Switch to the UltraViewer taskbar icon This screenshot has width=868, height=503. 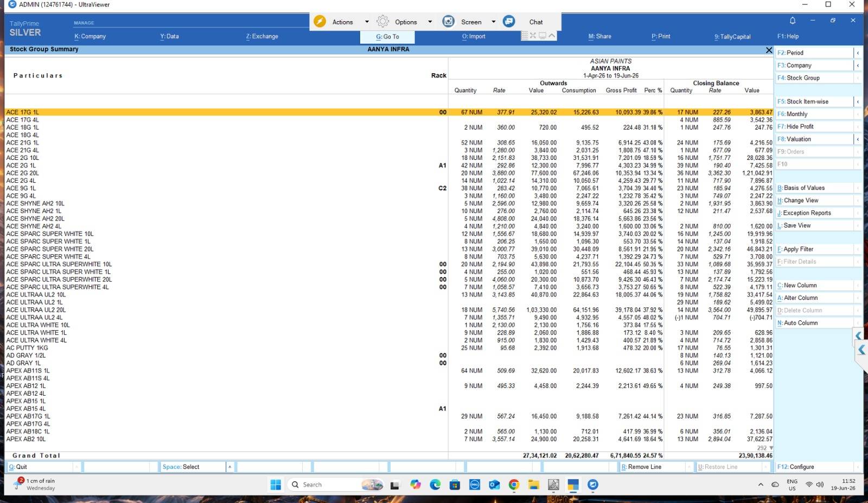tap(593, 485)
